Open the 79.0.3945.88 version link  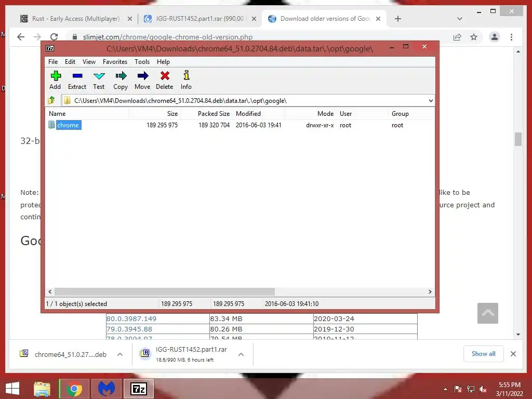129,329
